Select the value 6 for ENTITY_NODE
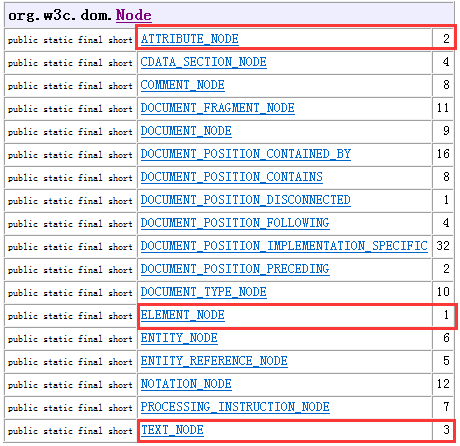This screenshot has width=460, height=446. [446, 338]
